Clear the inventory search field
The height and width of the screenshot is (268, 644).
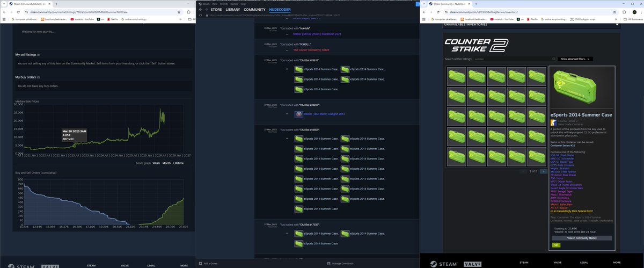pos(553,59)
